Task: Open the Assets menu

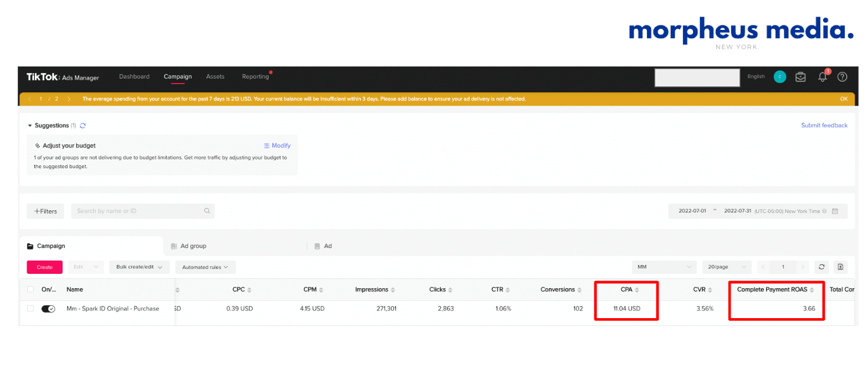Action: click(x=215, y=76)
